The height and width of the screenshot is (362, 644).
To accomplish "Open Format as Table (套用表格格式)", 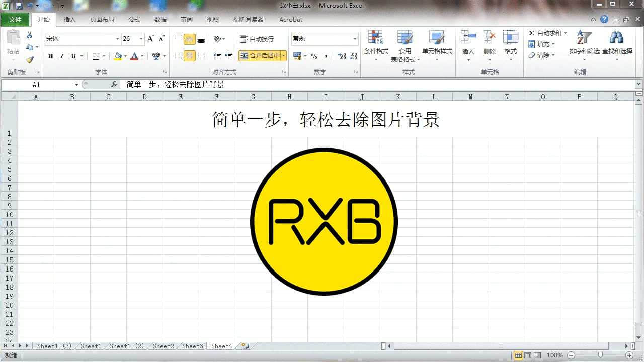I will 405,46.
